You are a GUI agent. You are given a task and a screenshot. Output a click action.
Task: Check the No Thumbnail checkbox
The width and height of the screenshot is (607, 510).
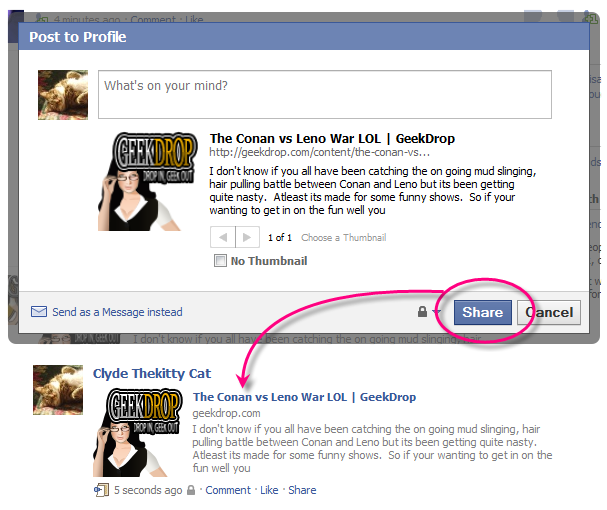(220, 261)
